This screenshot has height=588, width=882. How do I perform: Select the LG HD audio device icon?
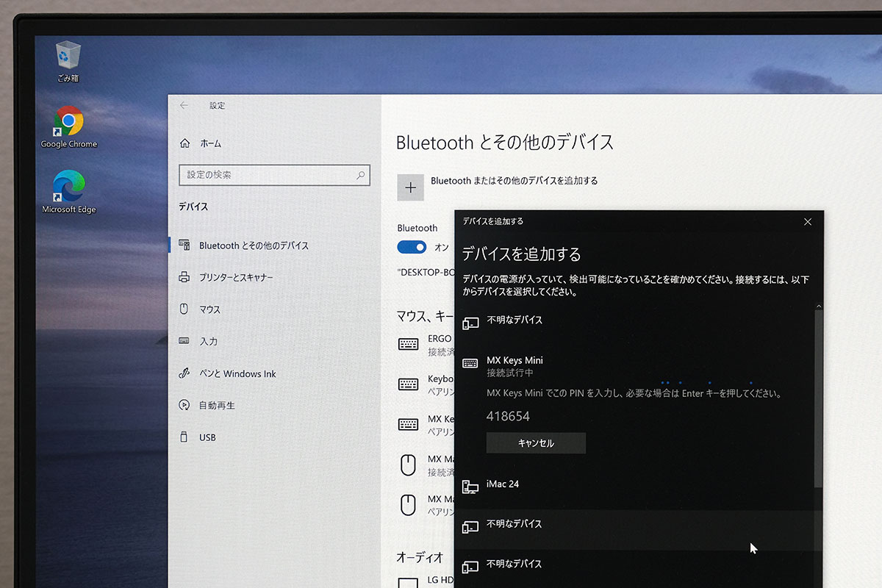tap(408, 582)
